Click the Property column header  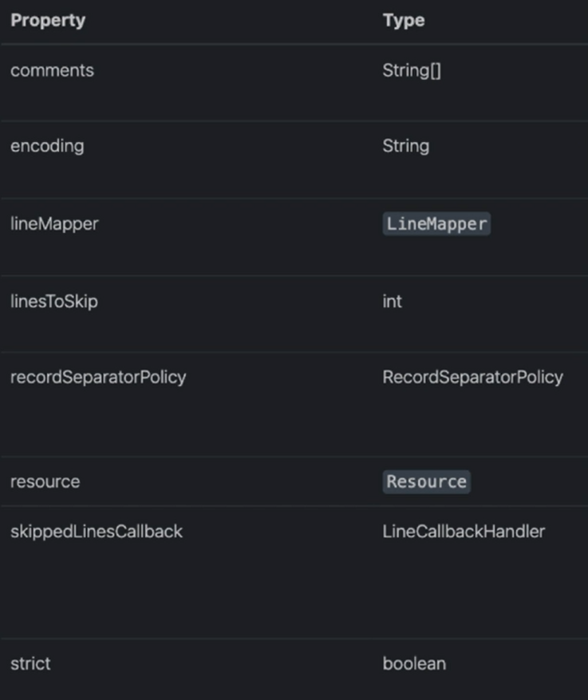click(x=48, y=20)
